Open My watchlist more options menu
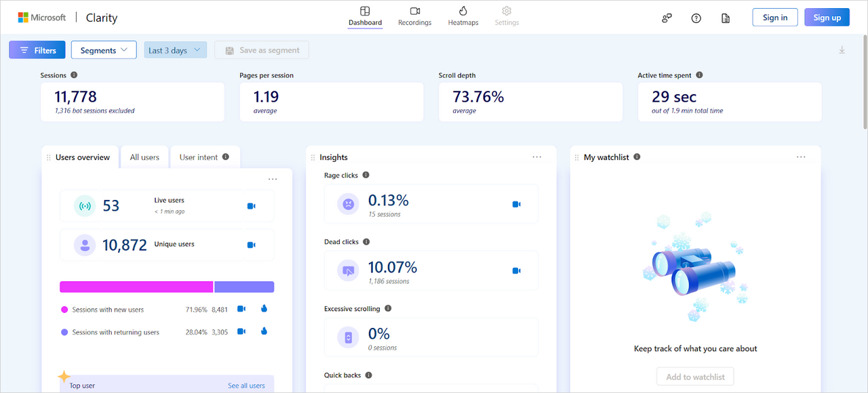Screen dimensions: 868x393 (801, 157)
